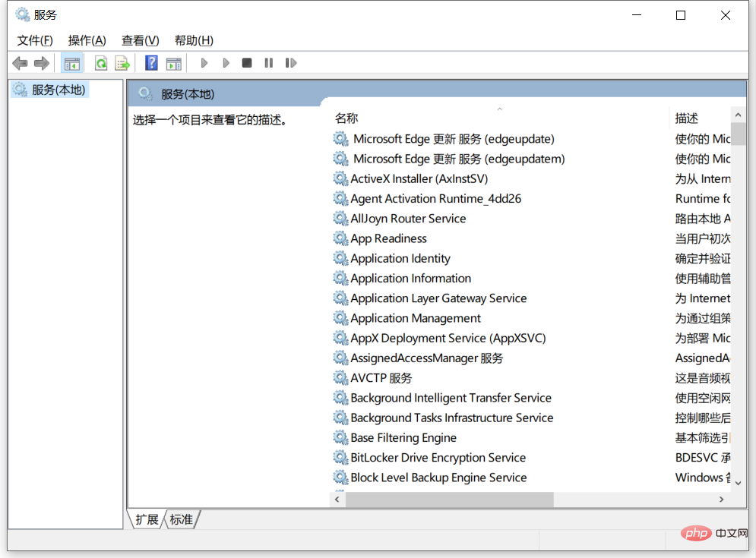
Task: Toggle the Show/Hide Console Tree icon
Action: [72, 62]
